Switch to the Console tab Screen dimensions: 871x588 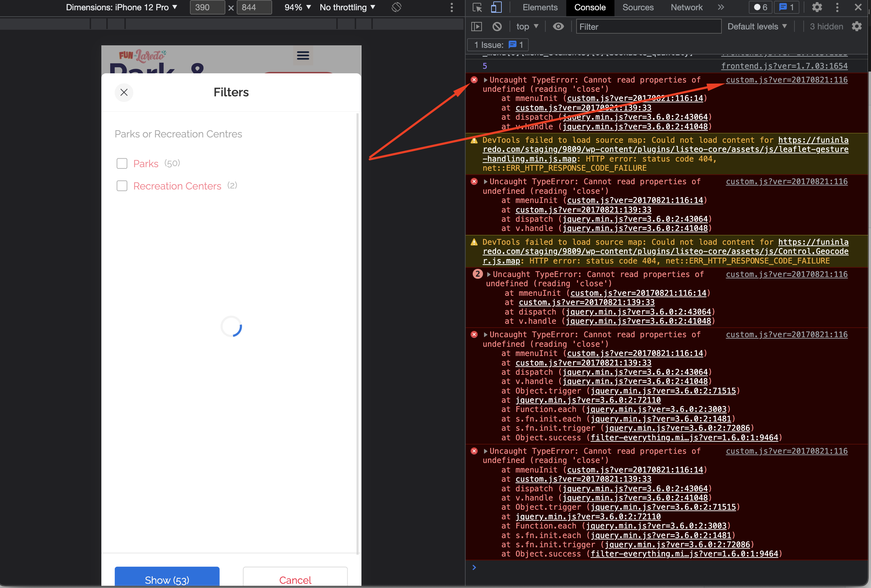click(590, 7)
